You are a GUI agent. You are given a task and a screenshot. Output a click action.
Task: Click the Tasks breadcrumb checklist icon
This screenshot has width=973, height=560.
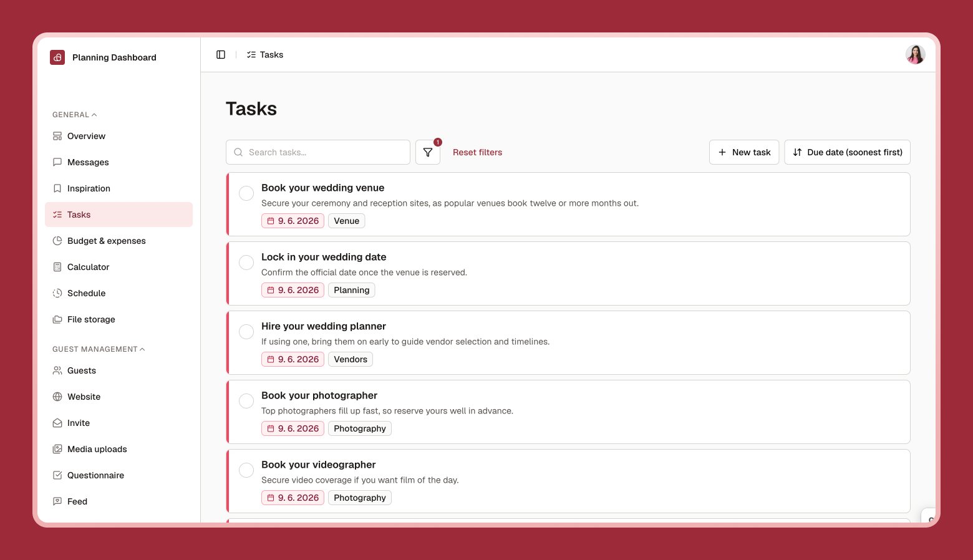pyautogui.click(x=251, y=55)
